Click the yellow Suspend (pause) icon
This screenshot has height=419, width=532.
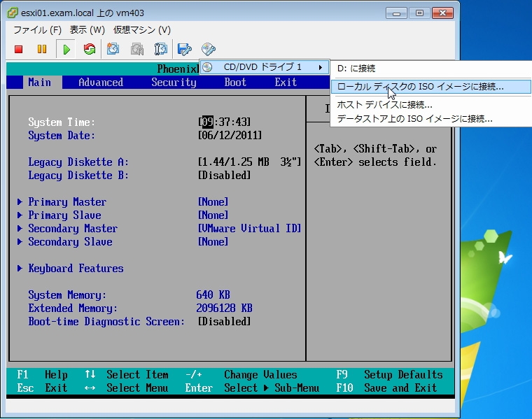[42, 50]
